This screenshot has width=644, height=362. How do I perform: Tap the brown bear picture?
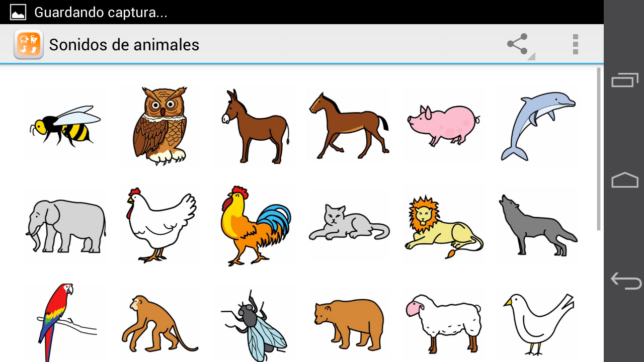point(349,322)
